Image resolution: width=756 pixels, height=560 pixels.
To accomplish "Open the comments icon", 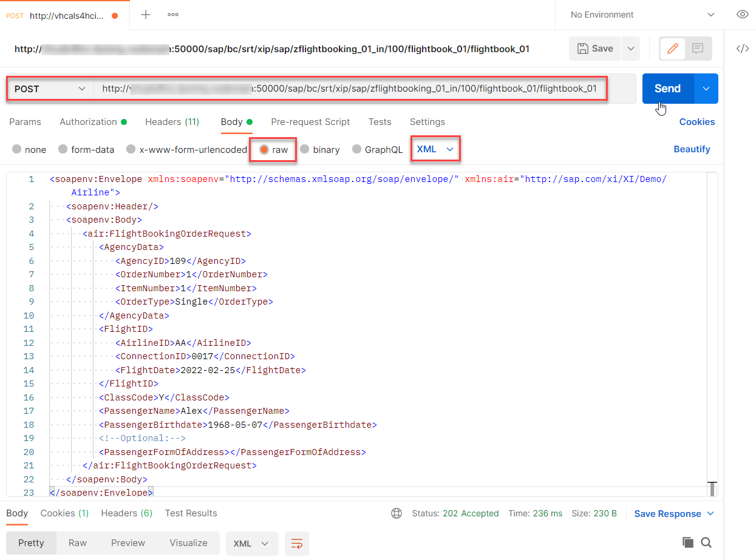I will [x=698, y=49].
